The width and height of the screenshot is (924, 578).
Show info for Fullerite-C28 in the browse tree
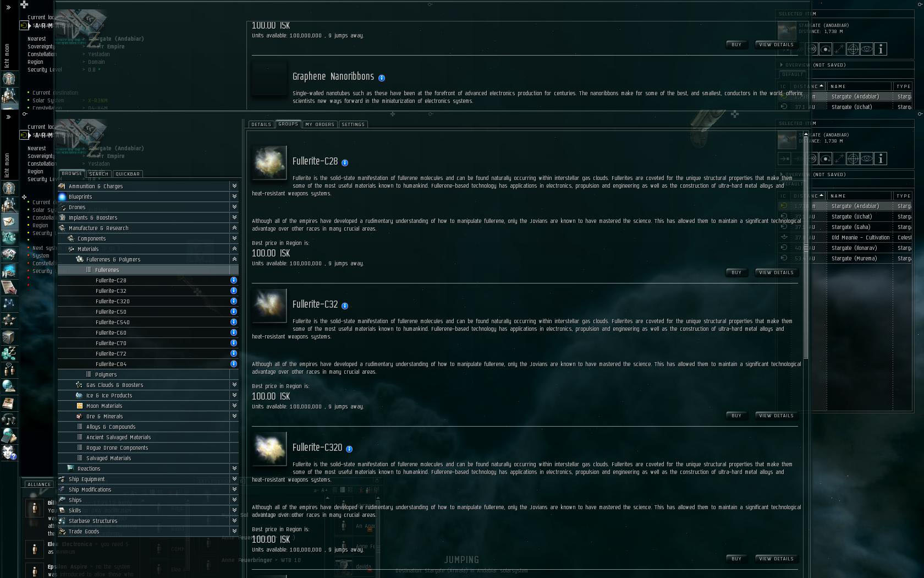click(234, 280)
